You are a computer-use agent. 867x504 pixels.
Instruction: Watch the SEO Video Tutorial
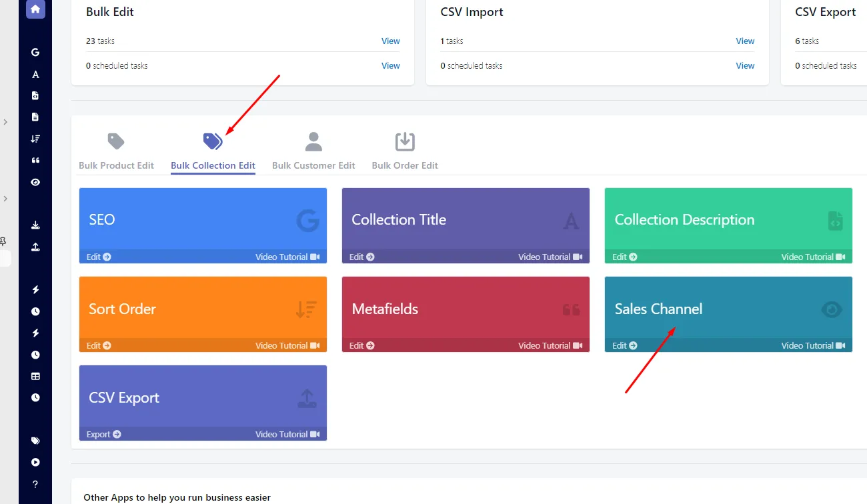click(287, 257)
